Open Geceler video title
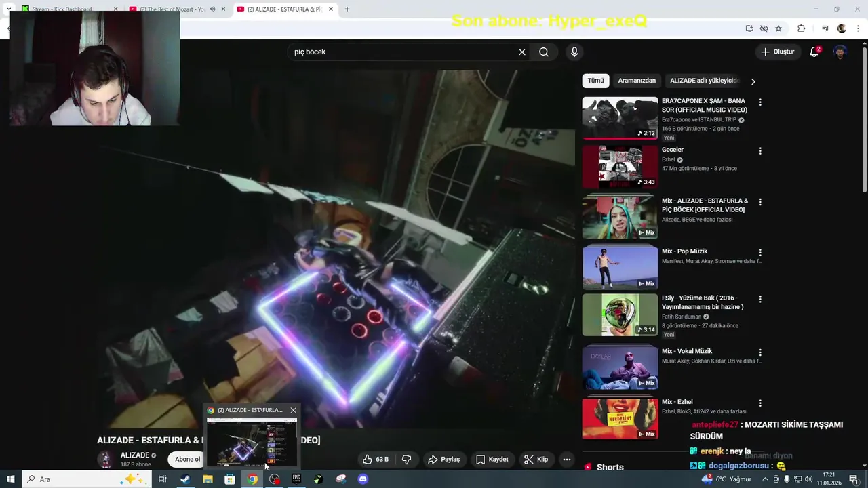868x488 pixels. point(673,150)
